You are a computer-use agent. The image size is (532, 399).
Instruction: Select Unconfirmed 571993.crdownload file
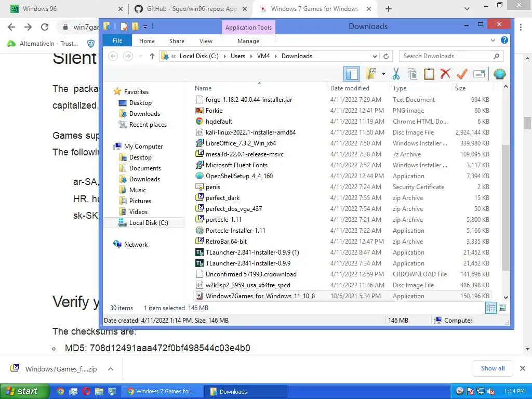[x=251, y=274]
